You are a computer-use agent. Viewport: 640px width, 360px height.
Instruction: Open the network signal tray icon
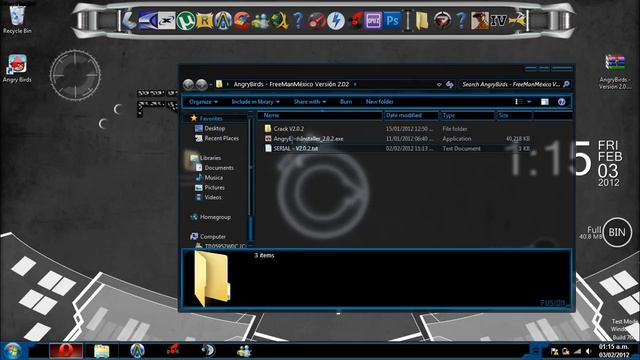(x=577, y=351)
